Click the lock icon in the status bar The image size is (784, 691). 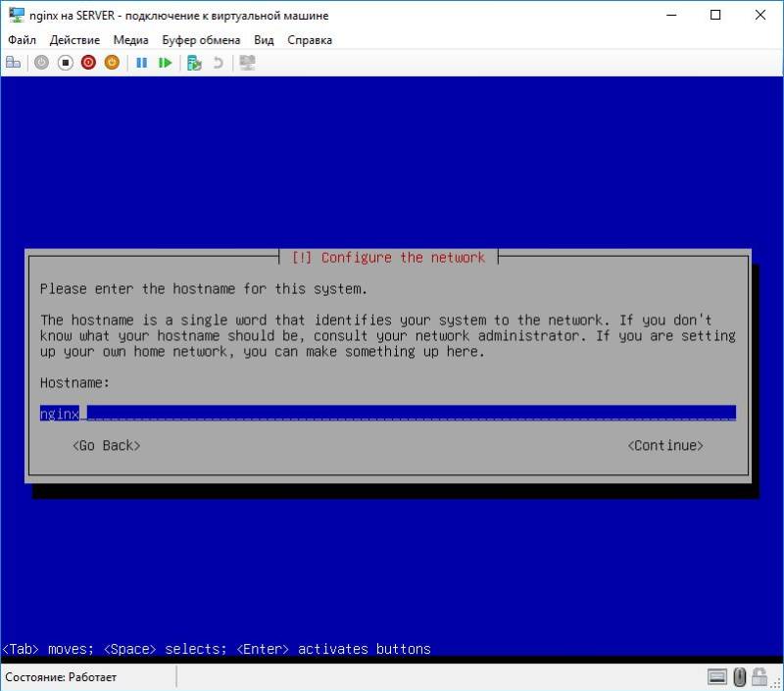(x=759, y=676)
